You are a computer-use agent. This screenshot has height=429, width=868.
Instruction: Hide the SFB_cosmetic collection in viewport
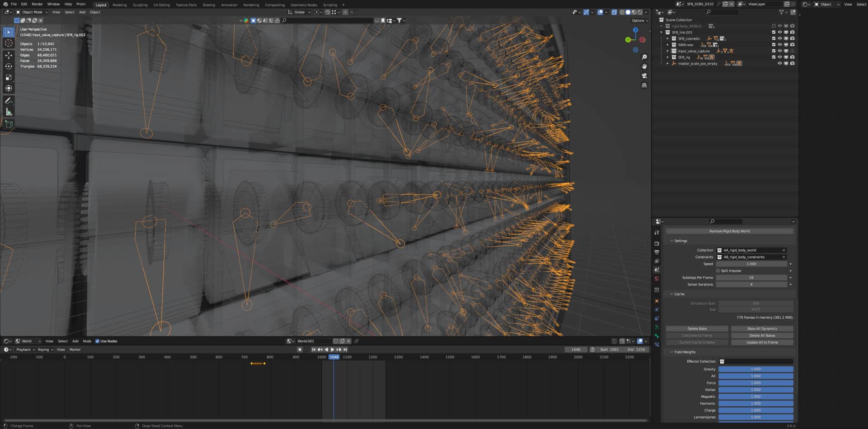(780, 38)
